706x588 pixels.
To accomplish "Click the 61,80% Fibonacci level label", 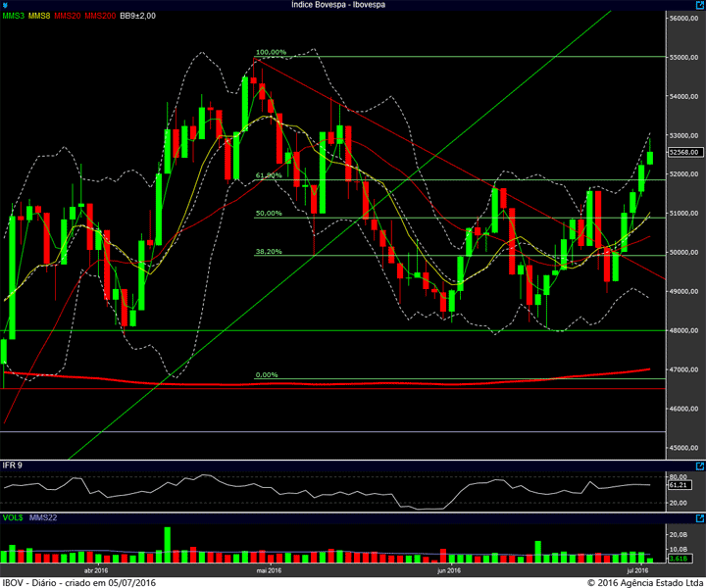I will (x=269, y=175).
